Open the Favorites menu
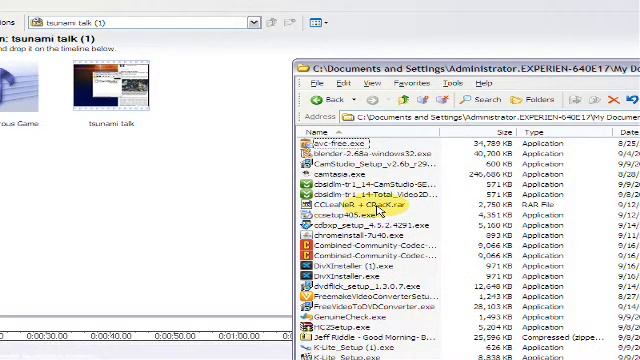This screenshot has width=640, height=360. pos(412,83)
